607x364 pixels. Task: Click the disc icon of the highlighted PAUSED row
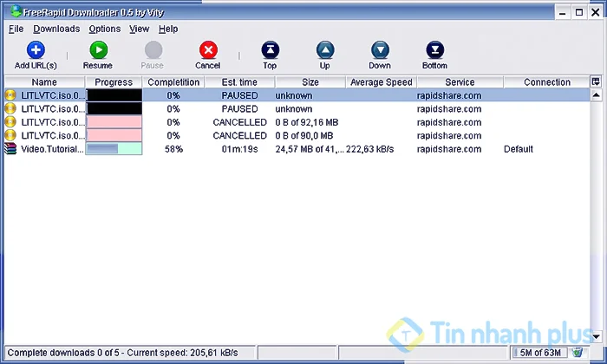[10, 95]
